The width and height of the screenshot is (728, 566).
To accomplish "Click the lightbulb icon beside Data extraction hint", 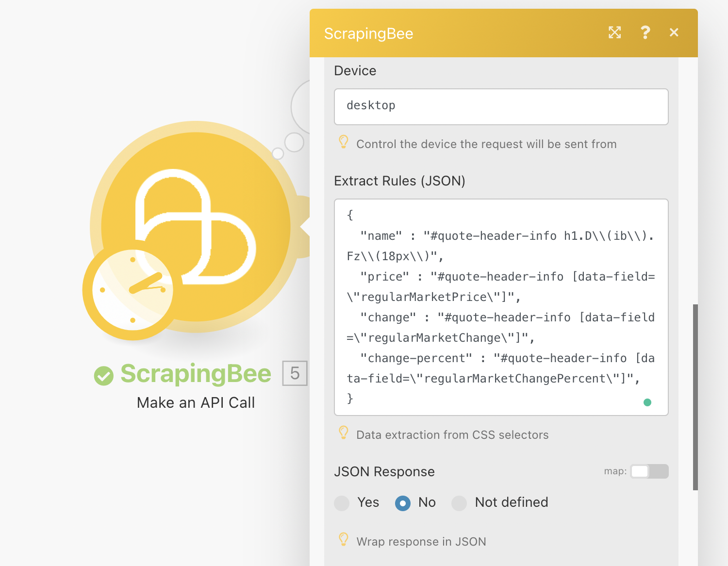I will [x=344, y=433].
